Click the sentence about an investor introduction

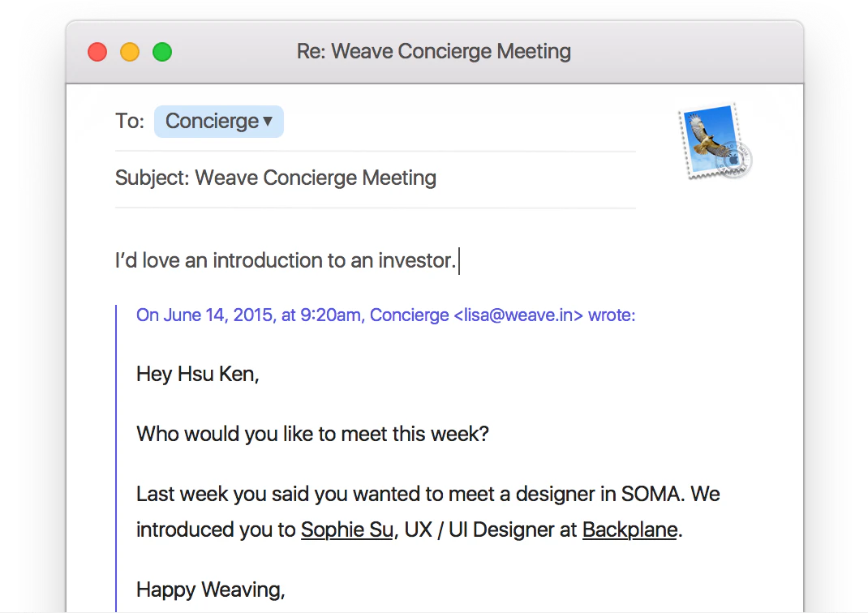pos(286,260)
